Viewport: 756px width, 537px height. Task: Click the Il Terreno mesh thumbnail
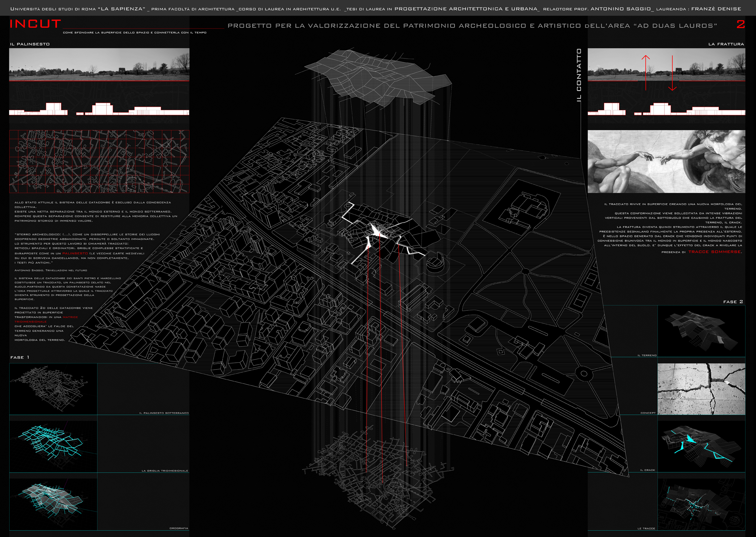click(701, 331)
